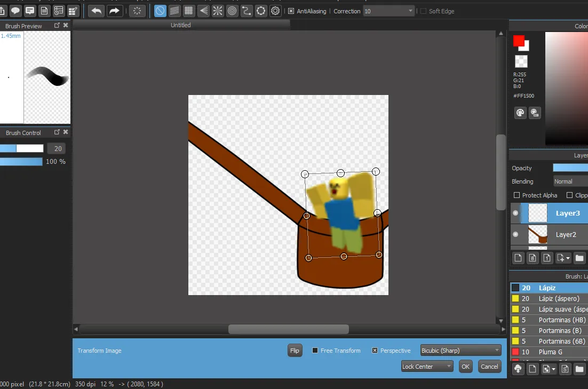This screenshot has width=588, height=389.
Task: Select the Lápiz (áspero) brush
Action: coord(549,299)
